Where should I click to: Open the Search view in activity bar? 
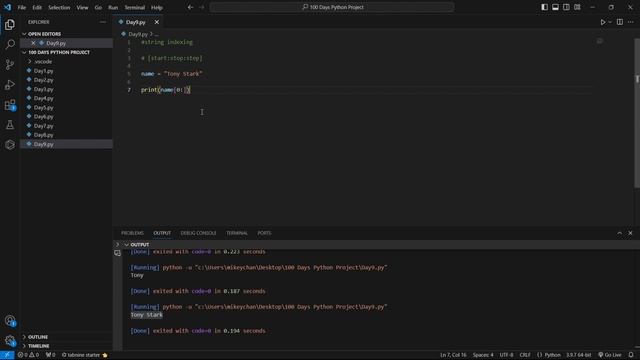[x=10, y=44]
